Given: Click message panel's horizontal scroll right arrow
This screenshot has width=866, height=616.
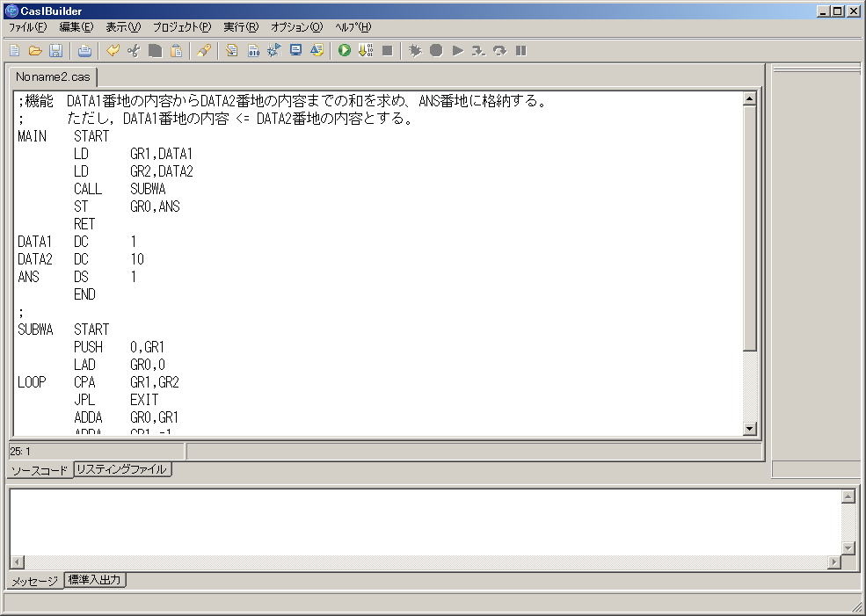Looking at the screenshot, I should coord(833,562).
